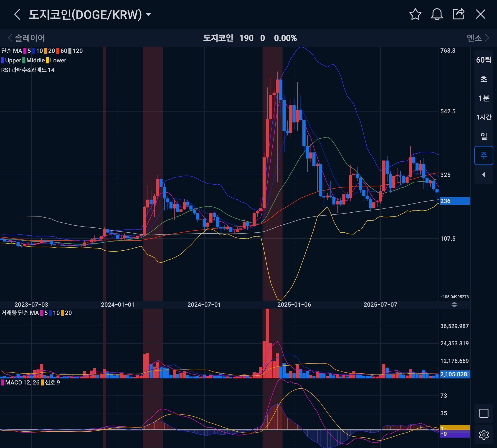Choose the 1분 minute timeframe
This screenshot has width=497, height=448.
[484, 98]
